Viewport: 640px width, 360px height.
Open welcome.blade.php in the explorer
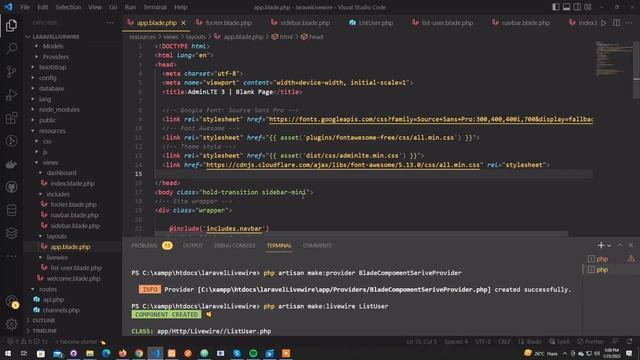pyautogui.click(x=73, y=278)
